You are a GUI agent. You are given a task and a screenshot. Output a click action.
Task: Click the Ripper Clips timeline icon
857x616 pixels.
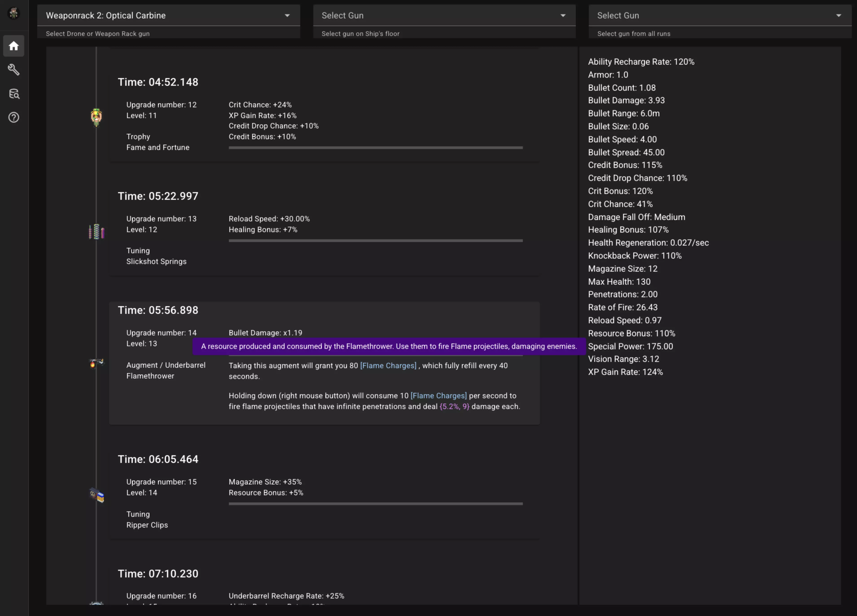(96, 495)
